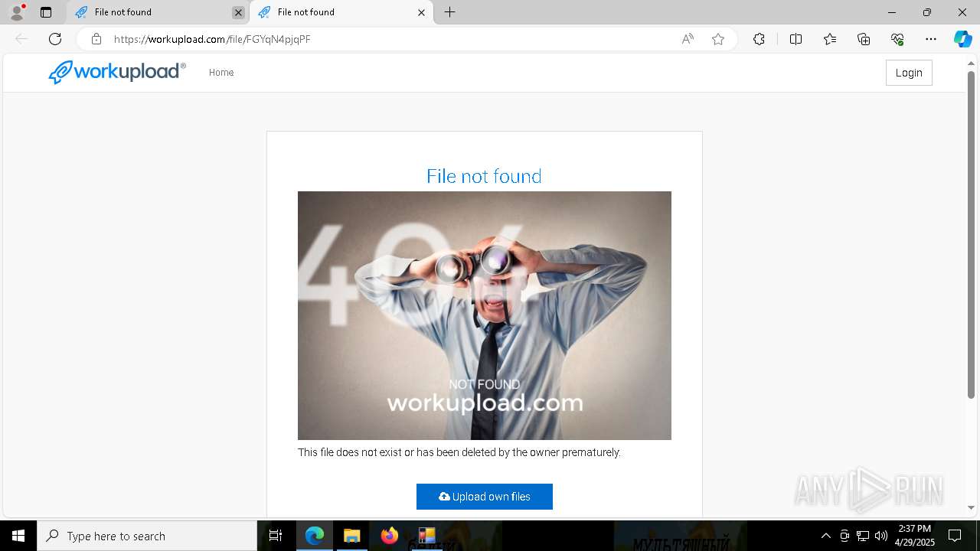
Task: Click Upload own files button
Action: pos(485,497)
